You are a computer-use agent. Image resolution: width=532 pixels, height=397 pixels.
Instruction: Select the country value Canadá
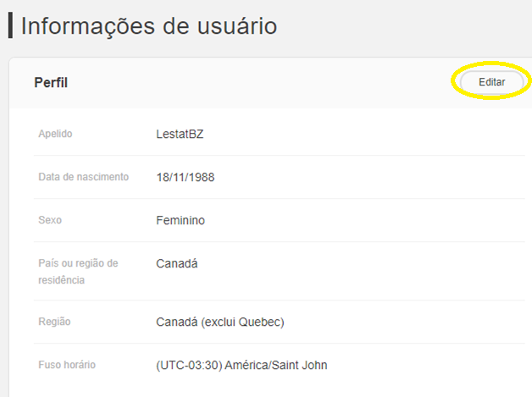[x=176, y=263]
